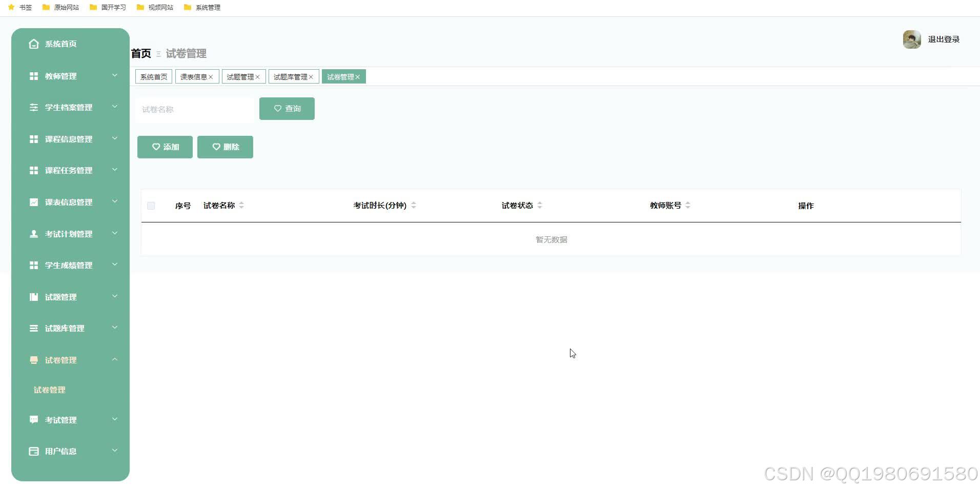Expand the 考试计划管理 menu chevron
This screenshot has height=490, width=980.
115,233
